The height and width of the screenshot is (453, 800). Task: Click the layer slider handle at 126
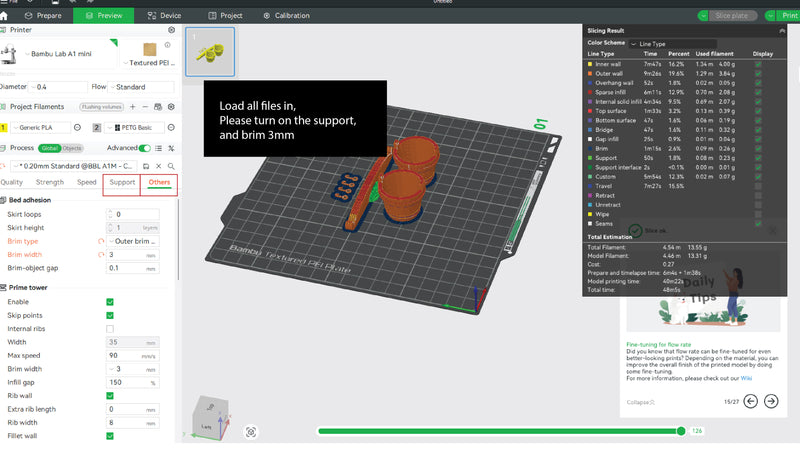(x=681, y=431)
